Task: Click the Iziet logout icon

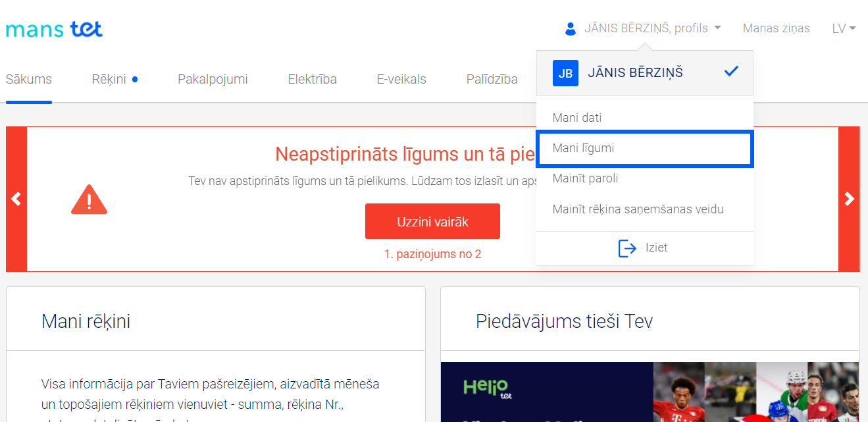Action: [x=627, y=248]
